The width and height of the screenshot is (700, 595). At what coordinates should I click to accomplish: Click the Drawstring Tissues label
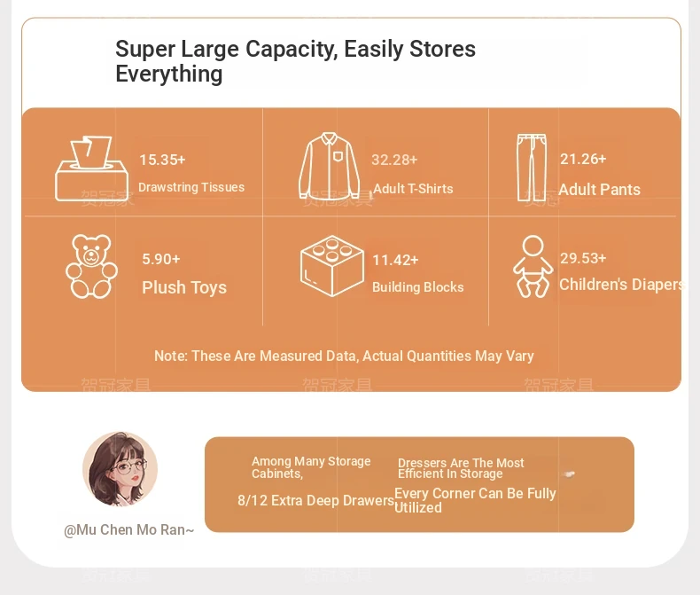pyautogui.click(x=191, y=187)
